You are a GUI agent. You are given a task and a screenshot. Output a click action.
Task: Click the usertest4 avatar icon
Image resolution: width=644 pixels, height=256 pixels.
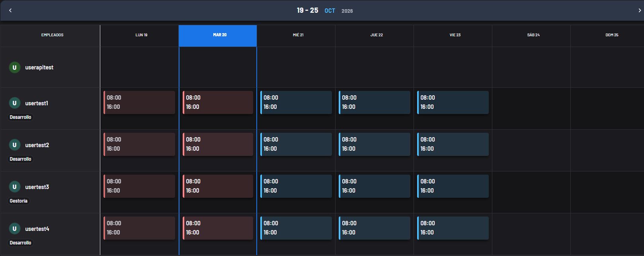coord(15,228)
